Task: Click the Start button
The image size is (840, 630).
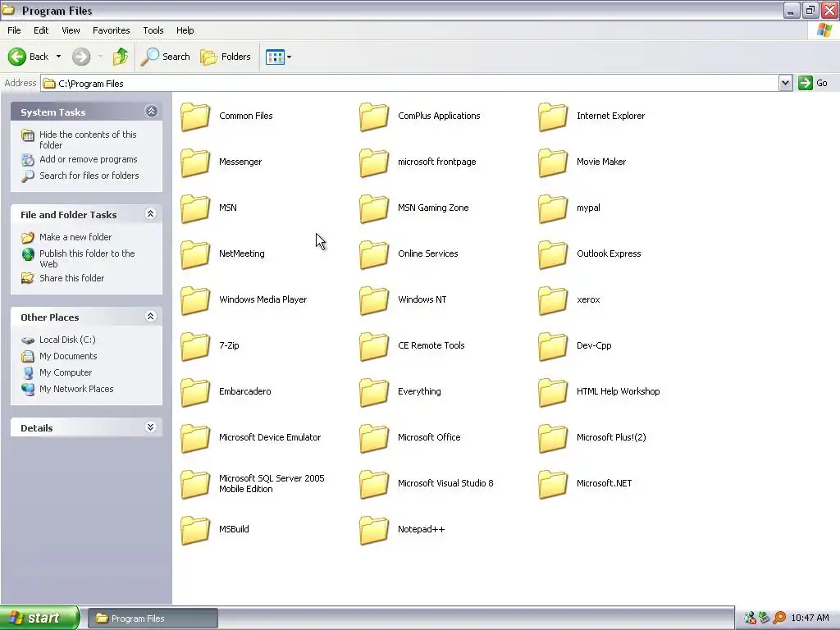Action: click(39, 618)
